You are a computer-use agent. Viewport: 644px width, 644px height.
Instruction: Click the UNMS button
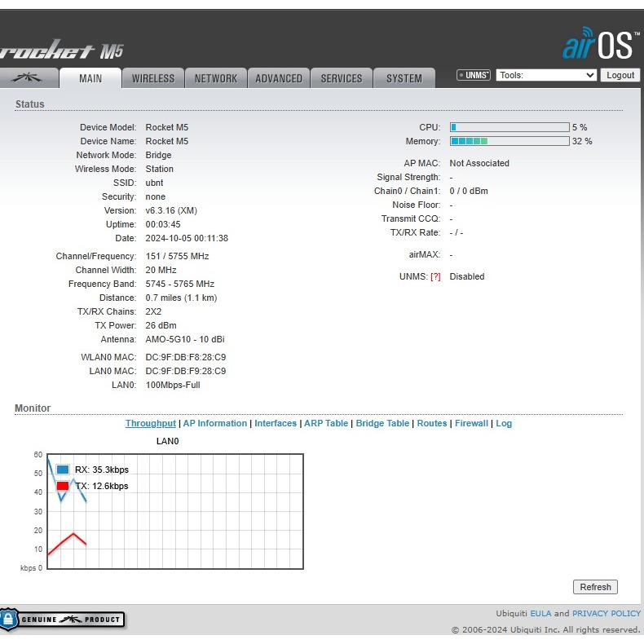coord(474,75)
